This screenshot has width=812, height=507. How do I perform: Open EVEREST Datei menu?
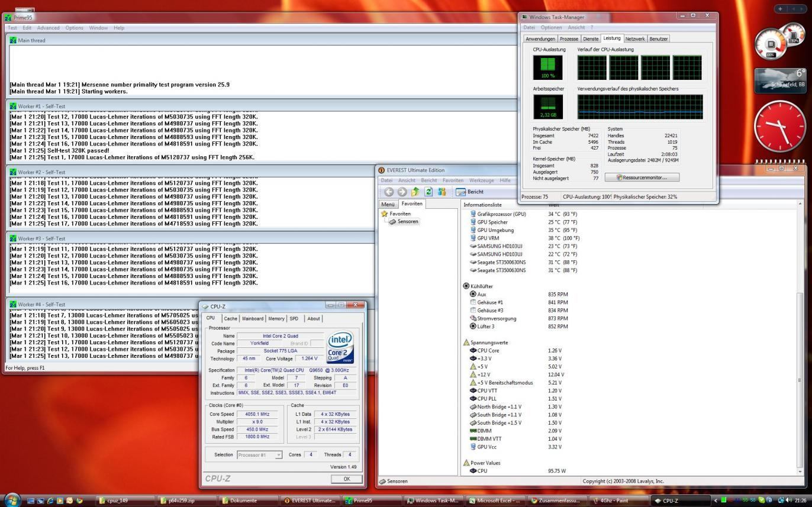point(386,180)
